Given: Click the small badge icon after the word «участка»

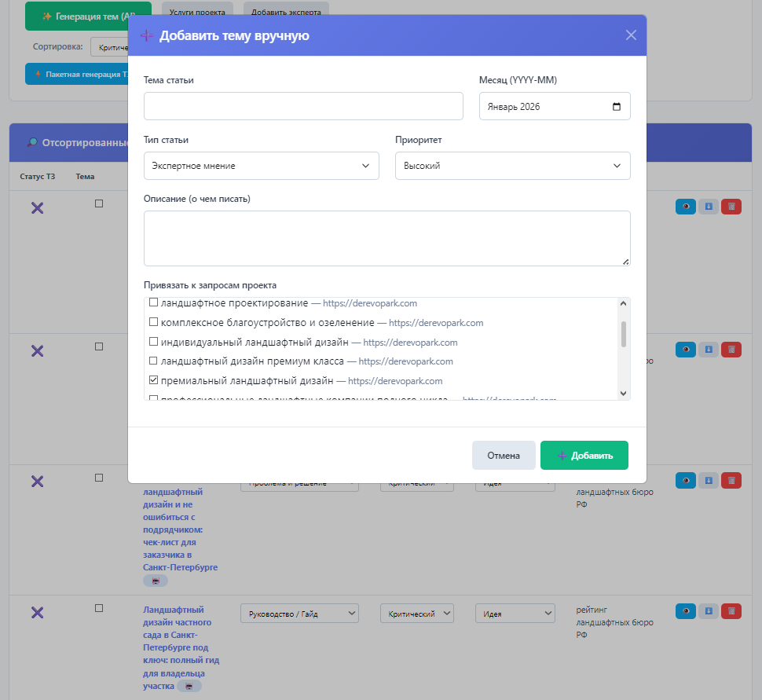Looking at the screenshot, I should coord(189,686).
